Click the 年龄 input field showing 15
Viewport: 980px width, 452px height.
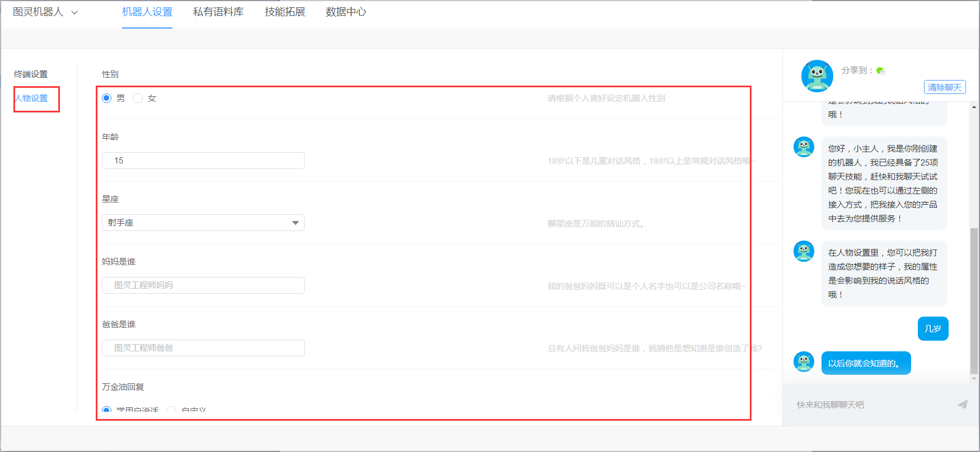pos(203,161)
